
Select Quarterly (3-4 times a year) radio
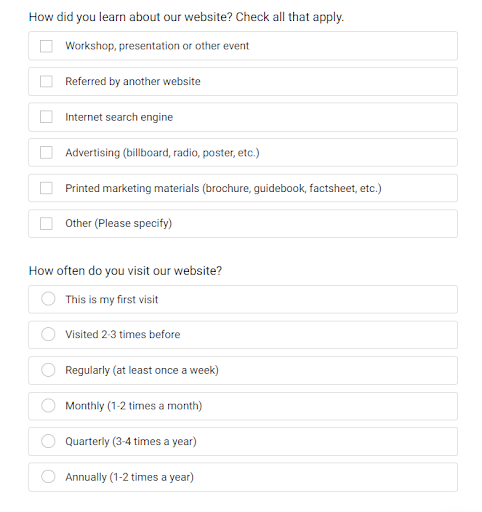tap(48, 441)
